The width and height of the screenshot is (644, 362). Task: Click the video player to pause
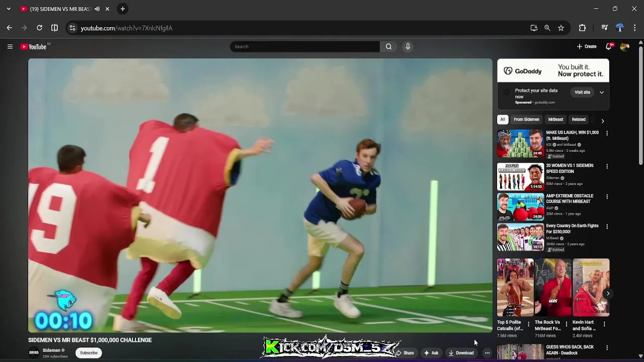(260, 196)
